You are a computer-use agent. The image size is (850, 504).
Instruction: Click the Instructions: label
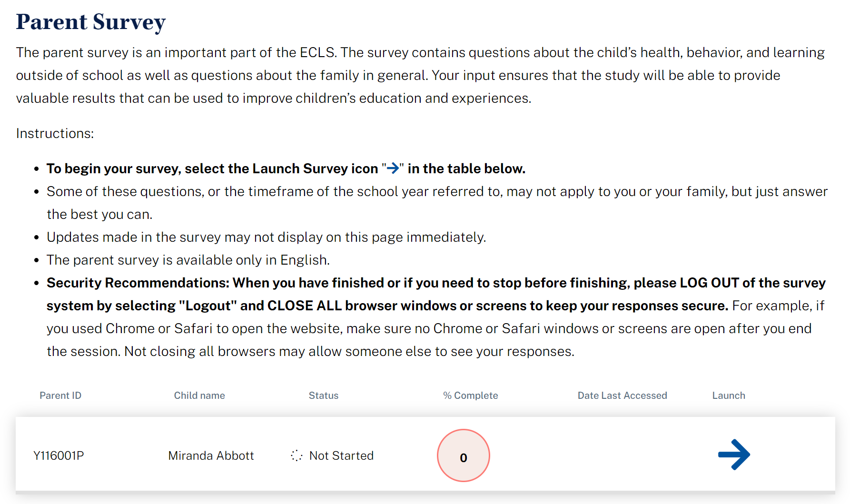55,133
